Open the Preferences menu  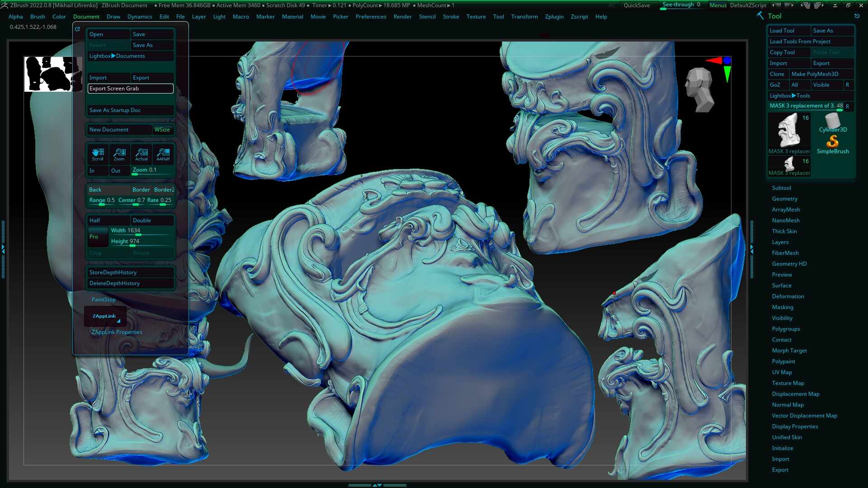point(371,17)
